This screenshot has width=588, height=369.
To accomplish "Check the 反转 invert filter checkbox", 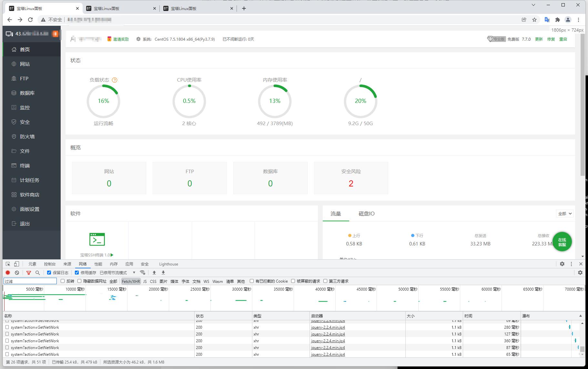I will click(x=63, y=281).
